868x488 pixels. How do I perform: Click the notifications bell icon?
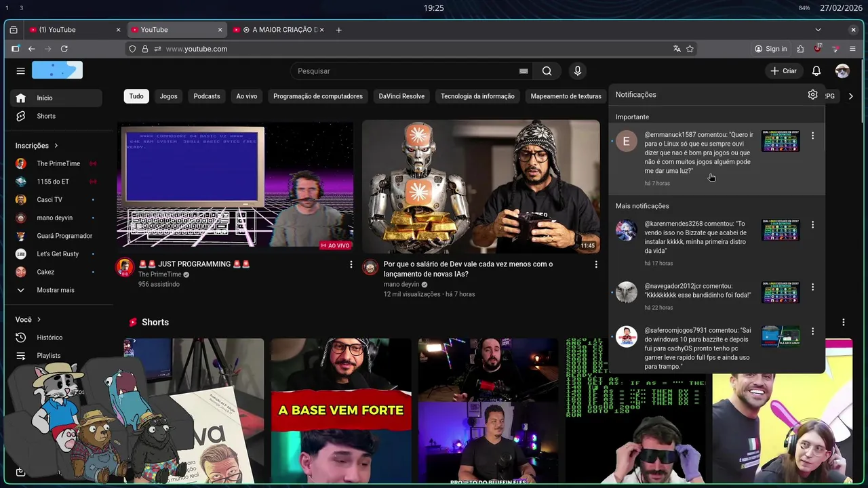pos(816,70)
